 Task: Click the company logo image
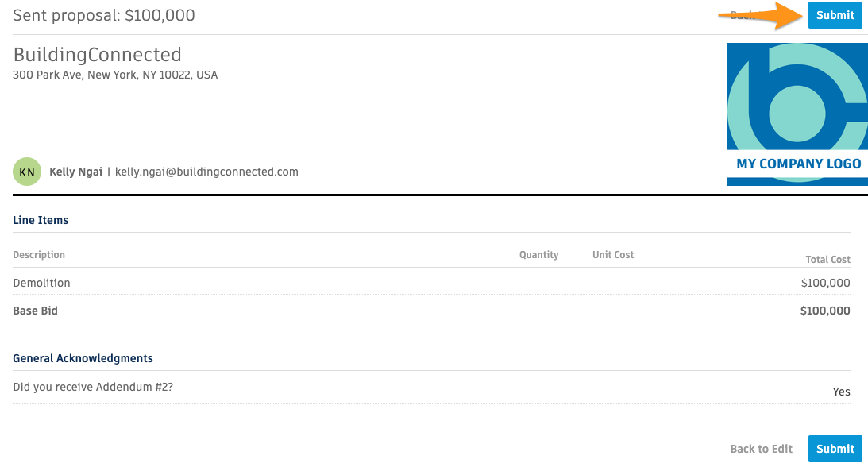(x=797, y=114)
